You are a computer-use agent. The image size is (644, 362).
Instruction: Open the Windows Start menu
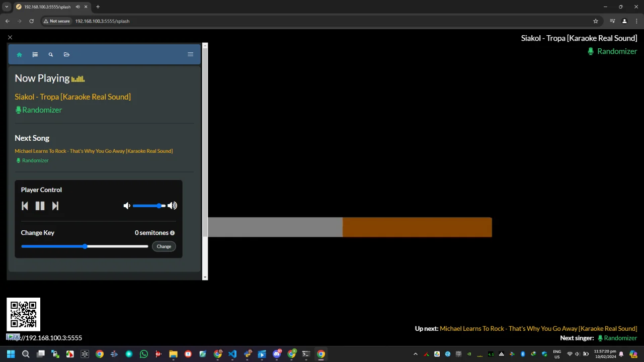point(11,354)
